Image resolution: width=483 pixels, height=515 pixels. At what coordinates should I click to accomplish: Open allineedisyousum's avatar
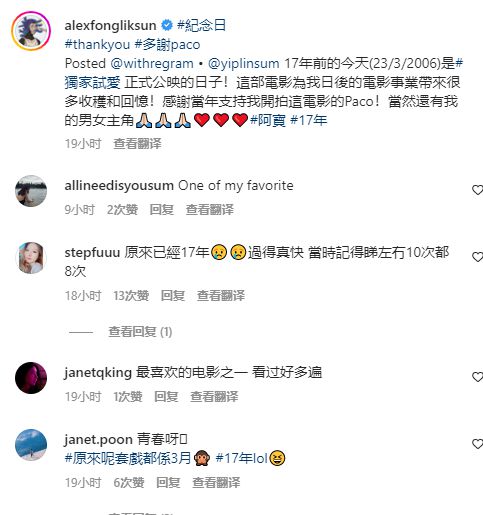[x=31, y=191]
